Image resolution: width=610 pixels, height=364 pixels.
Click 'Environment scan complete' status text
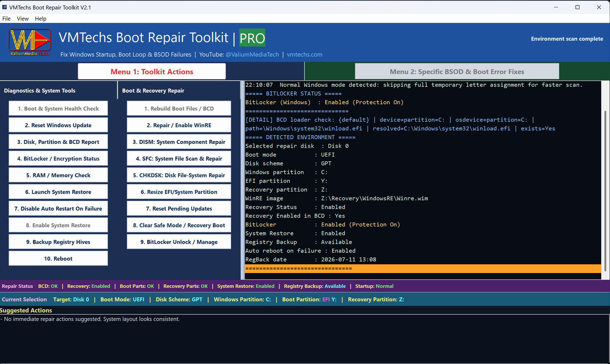click(567, 39)
